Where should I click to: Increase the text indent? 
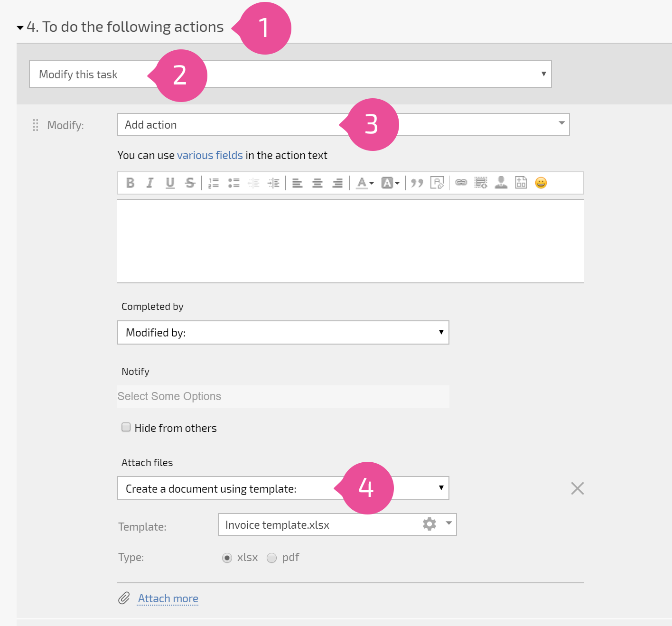[x=273, y=183]
